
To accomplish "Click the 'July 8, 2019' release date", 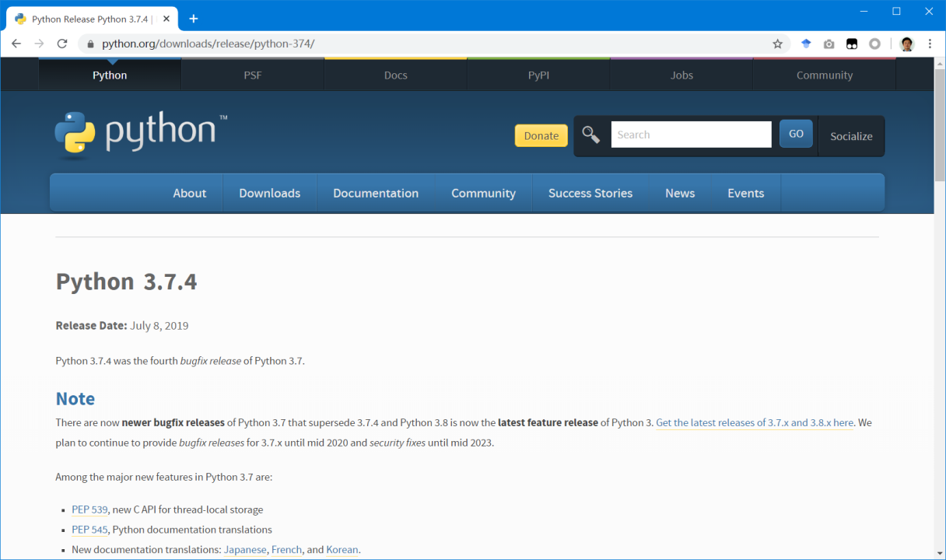I will click(x=159, y=326).
